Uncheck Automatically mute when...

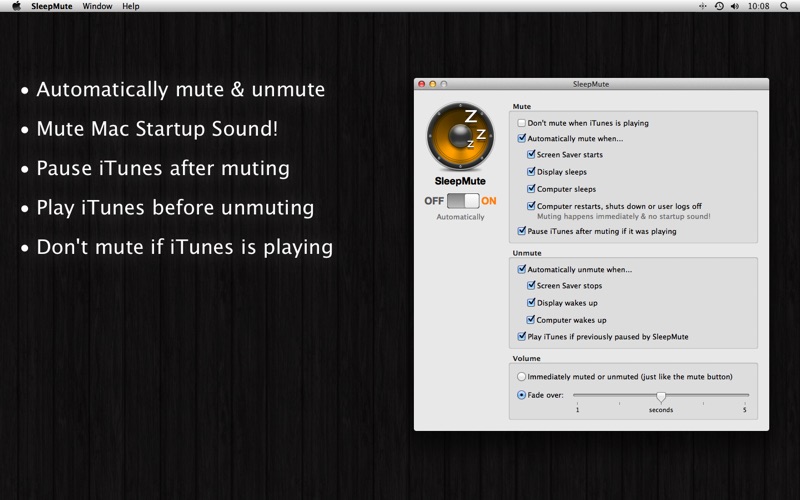521,138
